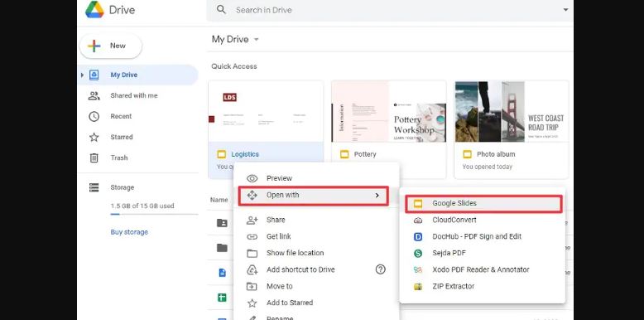Viewport: 644px width, 320px height.
Task: Click Buy storage link
Action: [129, 232]
